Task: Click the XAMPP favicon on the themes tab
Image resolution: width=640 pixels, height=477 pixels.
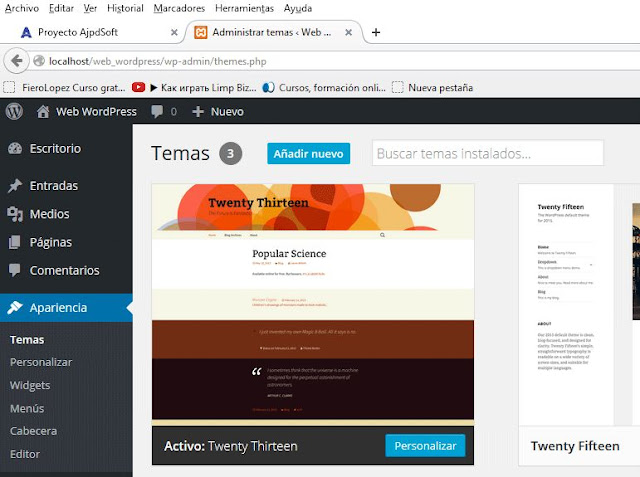Action: pos(200,32)
